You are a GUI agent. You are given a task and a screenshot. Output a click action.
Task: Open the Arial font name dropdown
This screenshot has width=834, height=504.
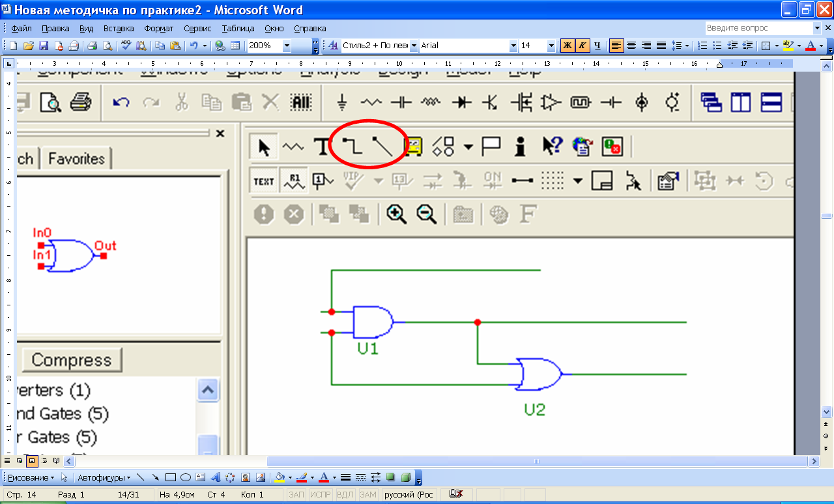pyautogui.click(x=513, y=46)
